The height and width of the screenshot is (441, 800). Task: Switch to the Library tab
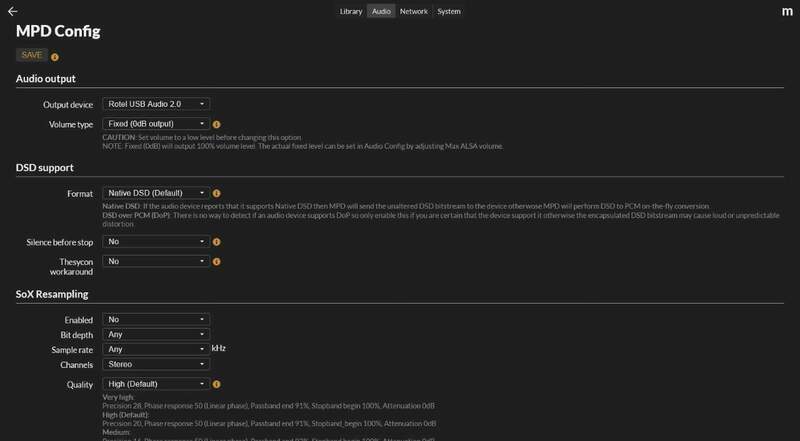(x=350, y=12)
